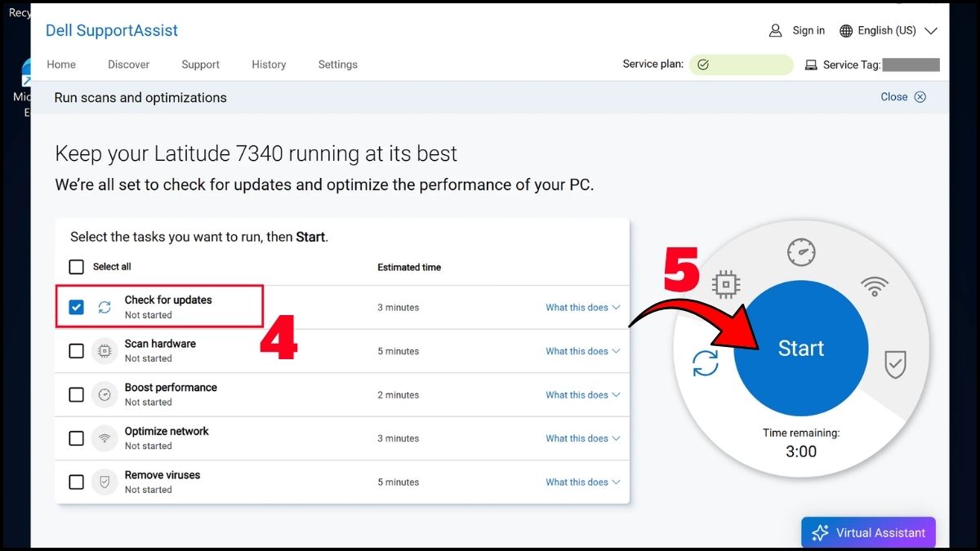Image resolution: width=980 pixels, height=551 pixels.
Task: Click the Check for updates refresh icon
Action: point(105,308)
